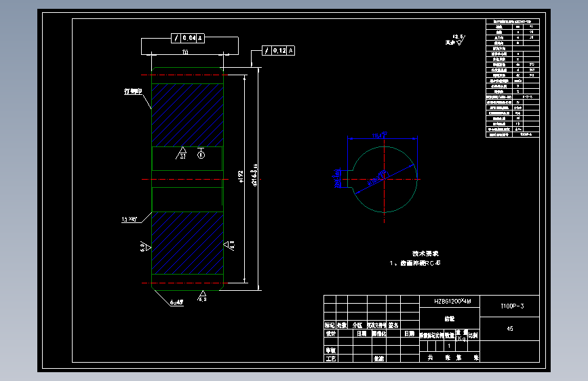Click the gear parameter table header row
Image resolution: width=588 pixels, height=381 pixels.
click(512, 22)
